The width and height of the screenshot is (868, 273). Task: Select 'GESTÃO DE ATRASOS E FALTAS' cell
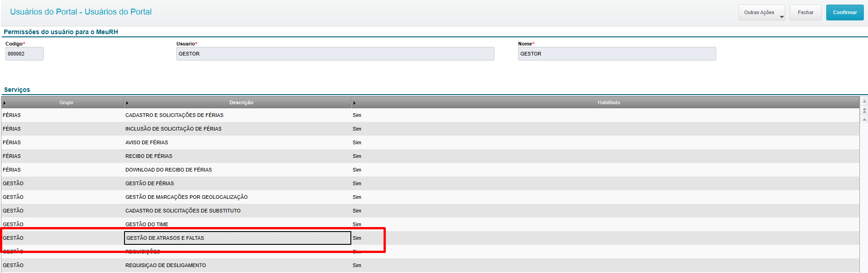(x=237, y=238)
